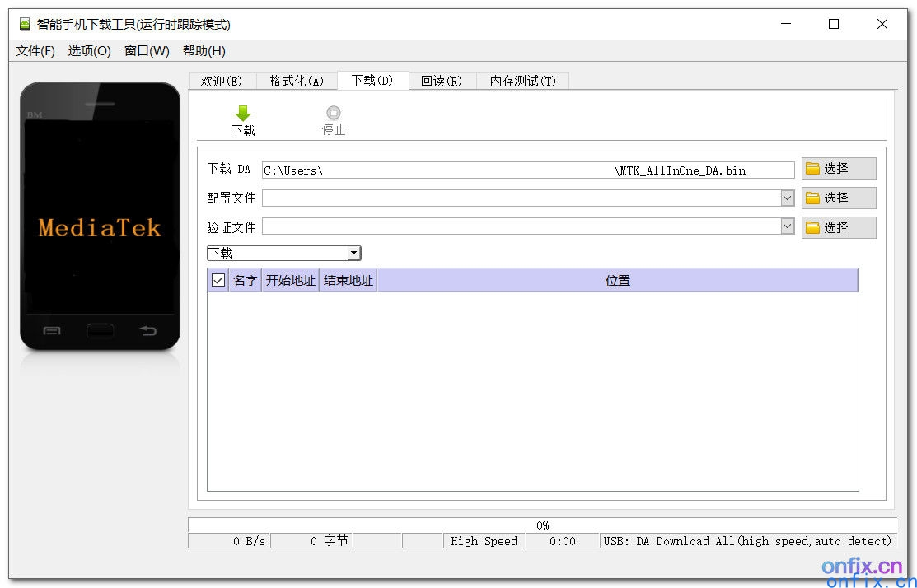Switch to the 回读(R) tab
Viewport: 917px width, 588px height.
[x=442, y=80]
